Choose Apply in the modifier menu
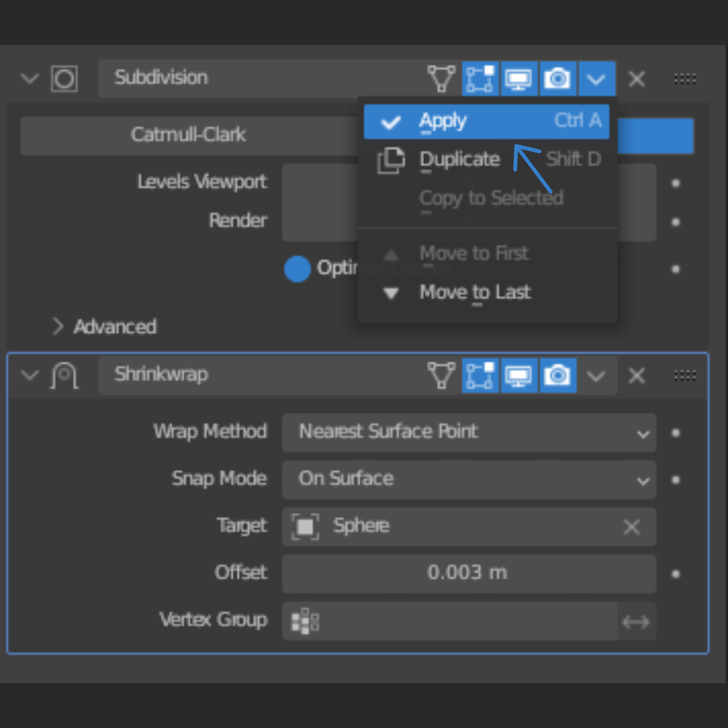Viewport: 728px width, 728px height. (x=485, y=121)
